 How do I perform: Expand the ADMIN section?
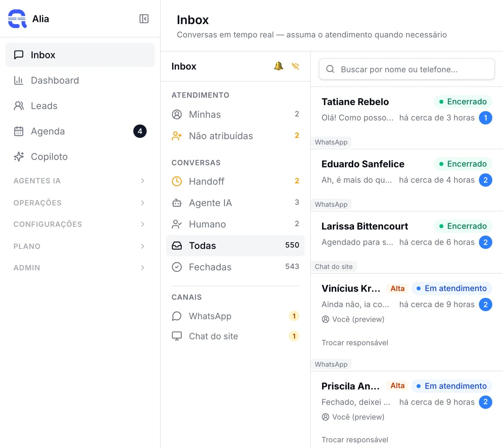[x=80, y=268]
